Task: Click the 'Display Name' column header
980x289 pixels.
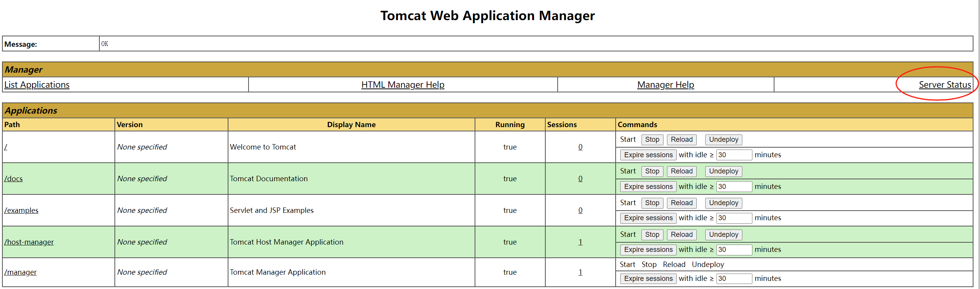Action: tap(351, 125)
